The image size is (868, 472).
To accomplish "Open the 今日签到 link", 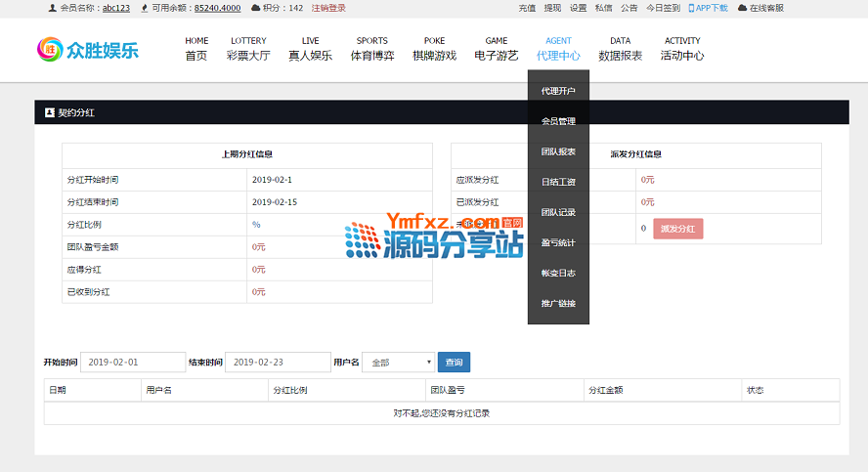I will (x=663, y=8).
